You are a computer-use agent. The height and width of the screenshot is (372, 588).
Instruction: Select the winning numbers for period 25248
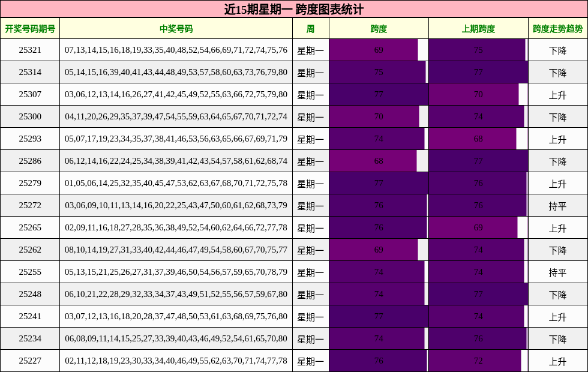[176, 295]
